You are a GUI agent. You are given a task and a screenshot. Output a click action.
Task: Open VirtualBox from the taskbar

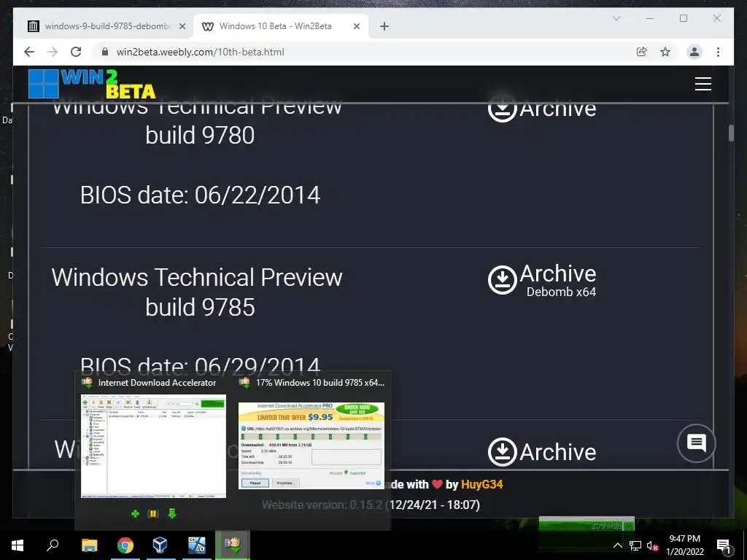160,545
